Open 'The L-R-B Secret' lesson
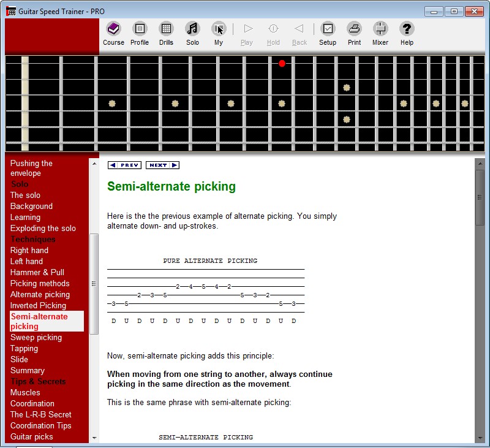The height and width of the screenshot is (448, 490). pos(41,414)
